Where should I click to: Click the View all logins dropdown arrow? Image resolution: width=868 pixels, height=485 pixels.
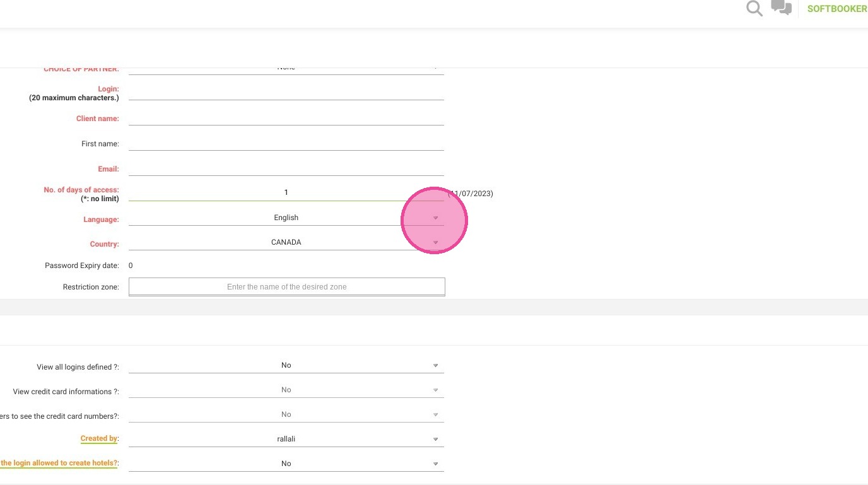pyautogui.click(x=435, y=366)
